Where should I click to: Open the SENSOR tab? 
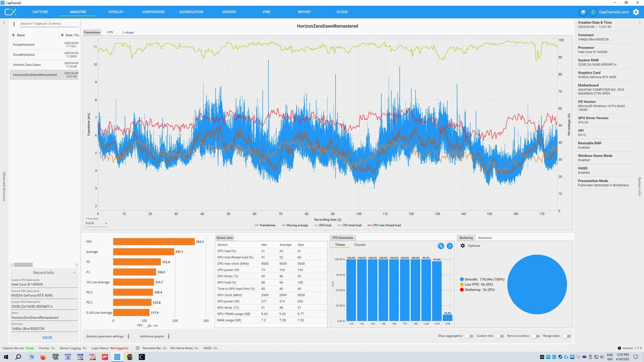click(x=229, y=12)
